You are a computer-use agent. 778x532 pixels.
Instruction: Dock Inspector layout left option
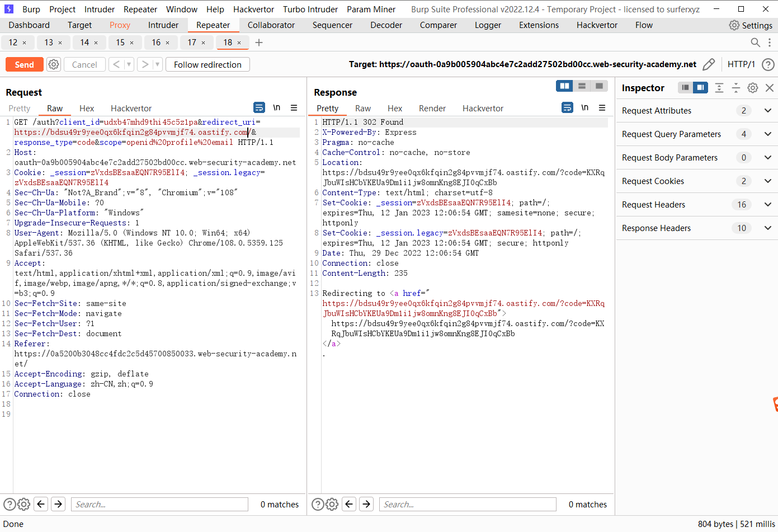pos(685,87)
